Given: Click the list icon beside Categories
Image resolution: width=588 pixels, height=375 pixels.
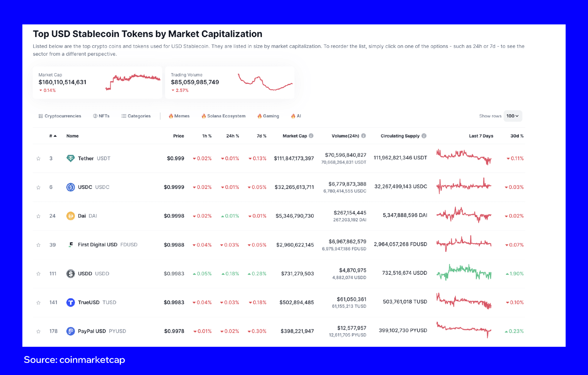Looking at the screenshot, I should click(x=124, y=116).
